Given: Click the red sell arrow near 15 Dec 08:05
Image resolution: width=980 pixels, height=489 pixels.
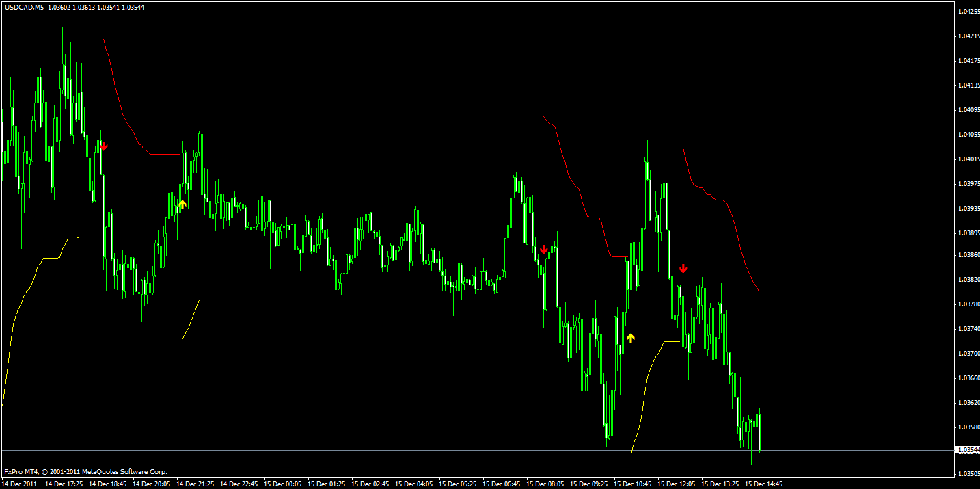Looking at the screenshot, I should (x=544, y=250).
